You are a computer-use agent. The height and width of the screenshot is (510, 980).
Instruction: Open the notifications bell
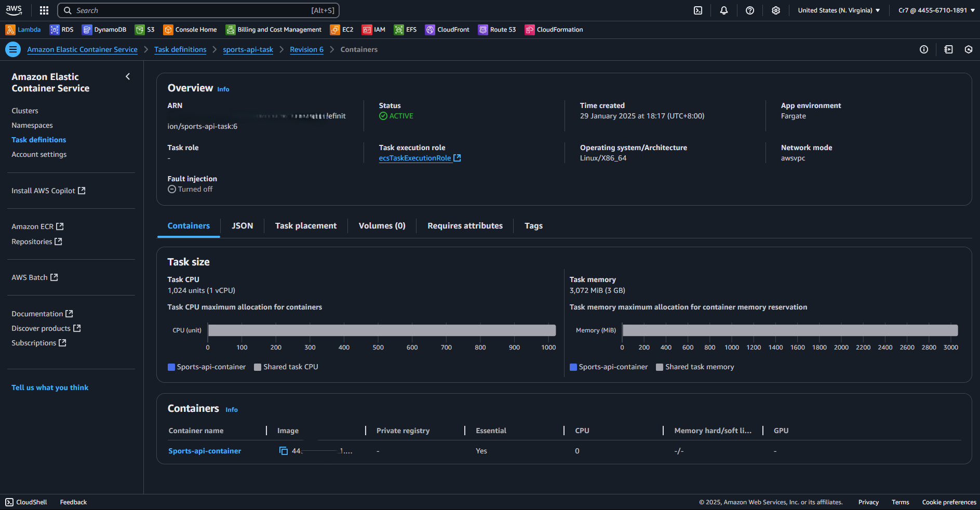point(724,10)
